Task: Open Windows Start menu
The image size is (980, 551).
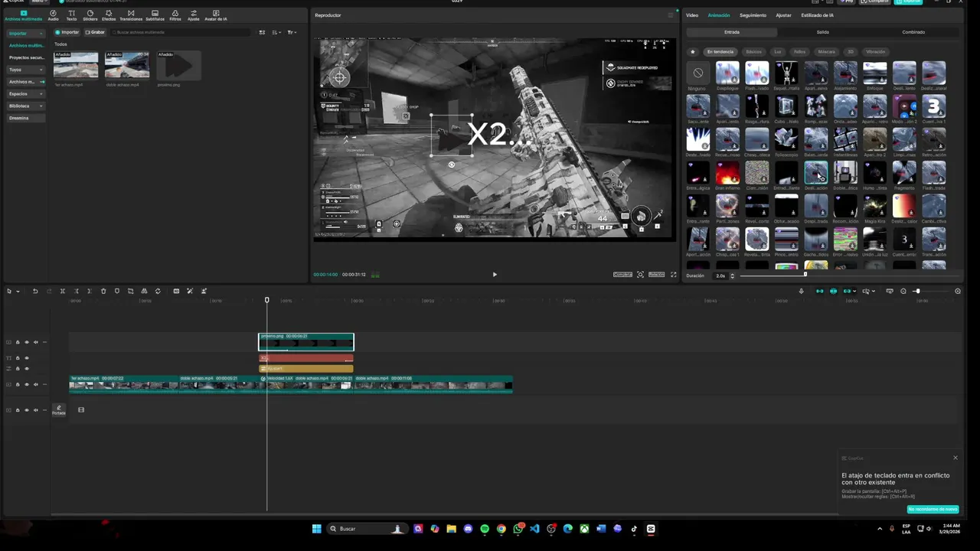Action: 316,529
